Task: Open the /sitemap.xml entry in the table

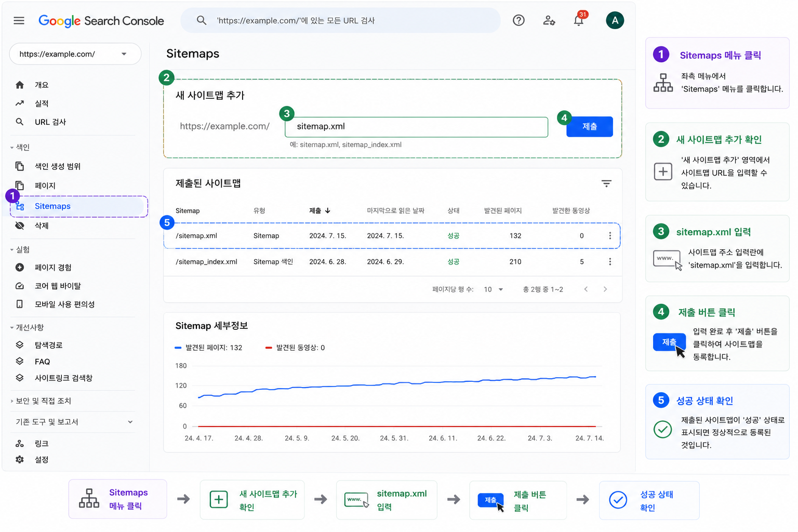Action: click(196, 236)
